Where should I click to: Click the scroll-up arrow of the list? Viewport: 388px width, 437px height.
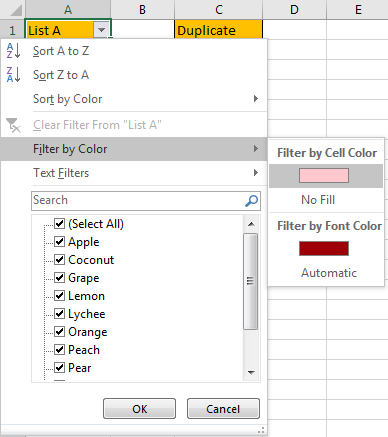(251, 224)
